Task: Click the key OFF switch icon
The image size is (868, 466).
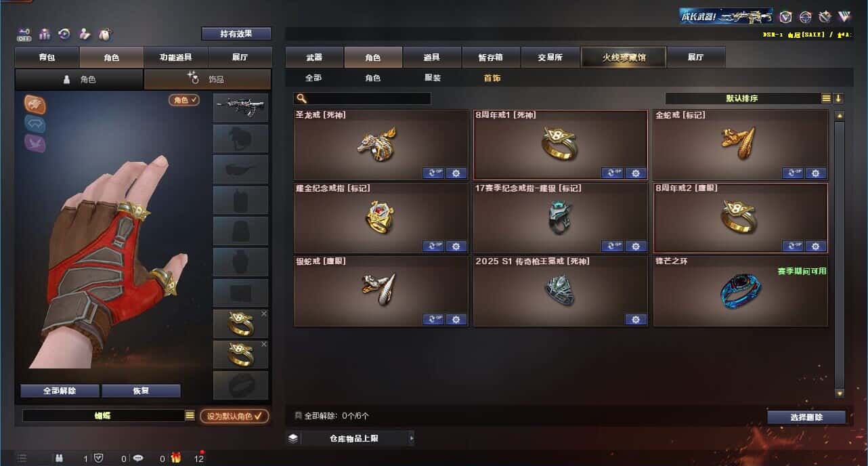Action: pos(24,34)
